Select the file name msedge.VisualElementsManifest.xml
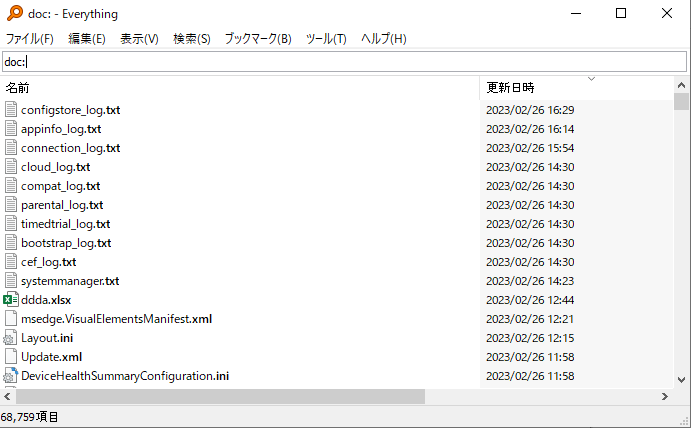The image size is (691, 428). 116,319
